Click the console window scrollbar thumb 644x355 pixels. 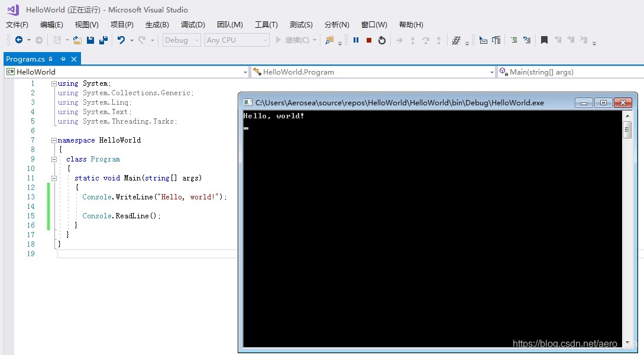tap(627, 130)
